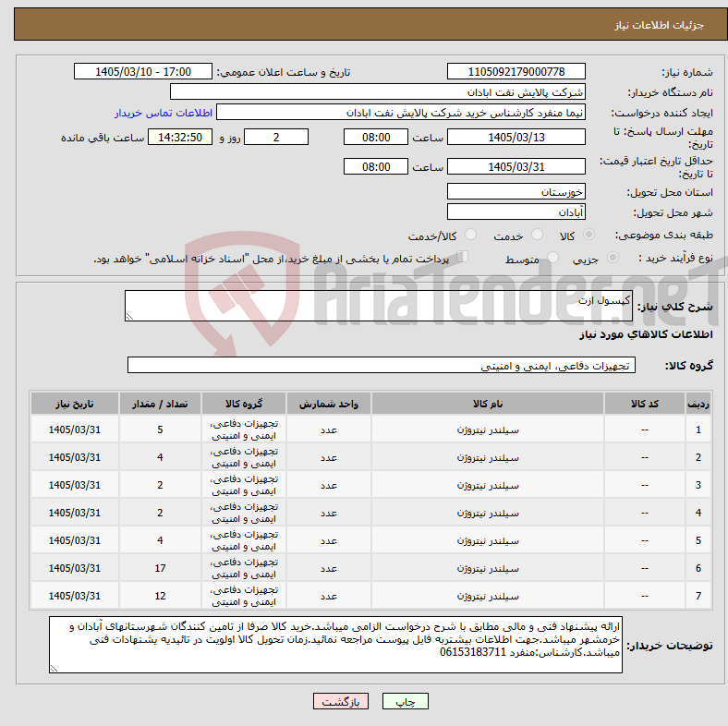Open the اطلاعات تماس خریدار link

pos(164,113)
